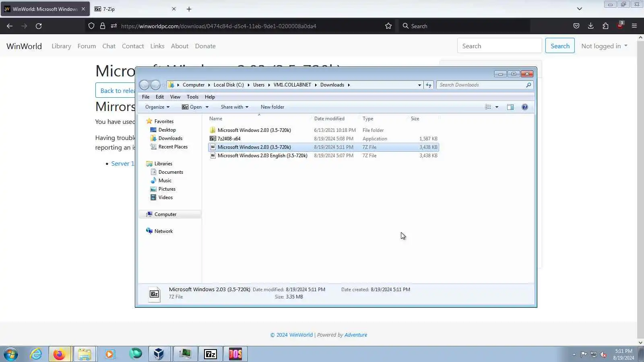
Task: Open Firefox tracking protection shield
Action: 91,26
